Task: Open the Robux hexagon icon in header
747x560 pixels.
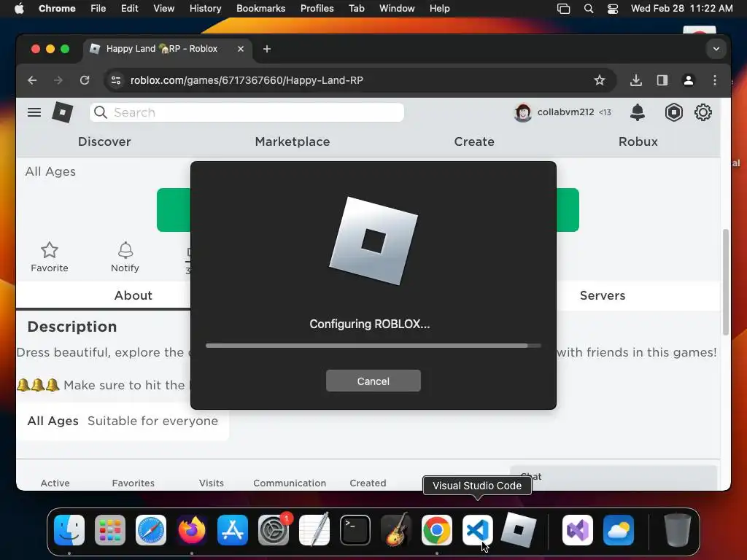Action: click(673, 112)
